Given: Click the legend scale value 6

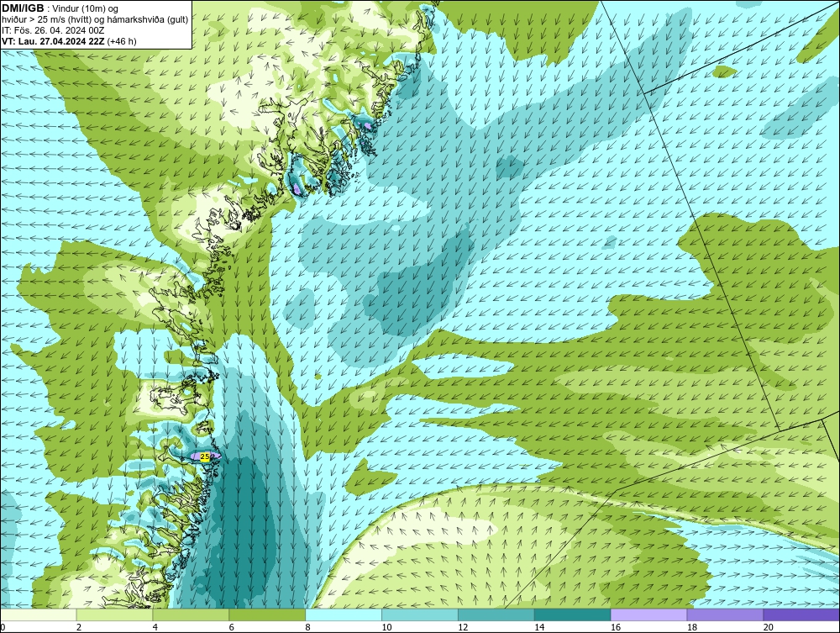Looking at the screenshot, I should 232,627.
